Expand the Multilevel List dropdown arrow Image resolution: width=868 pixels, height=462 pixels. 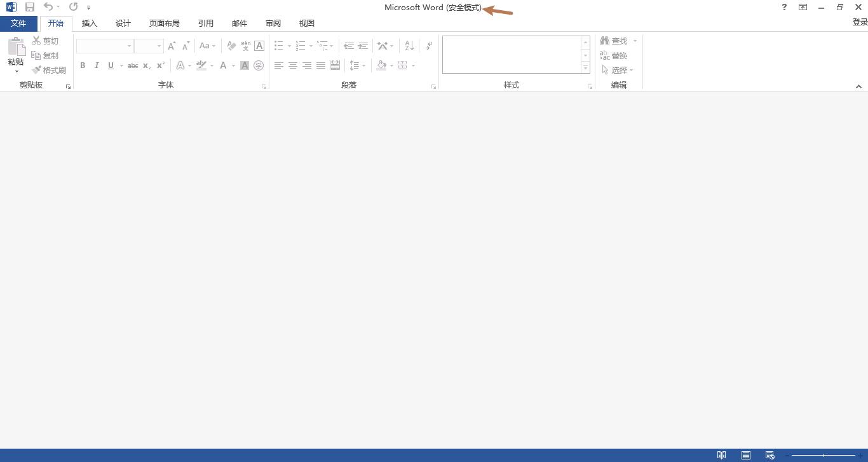[x=331, y=46]
